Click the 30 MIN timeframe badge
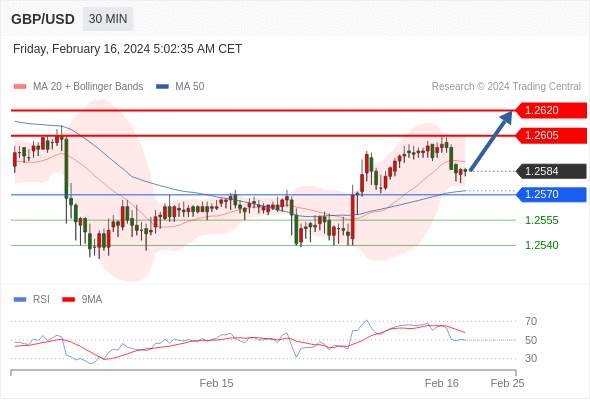The image size is (590, 400). pyautogui.click(x=108, y=19)
